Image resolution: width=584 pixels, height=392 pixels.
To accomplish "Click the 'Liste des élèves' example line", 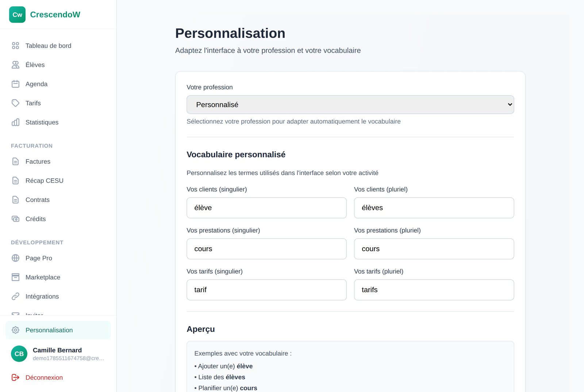I will 220,377.
